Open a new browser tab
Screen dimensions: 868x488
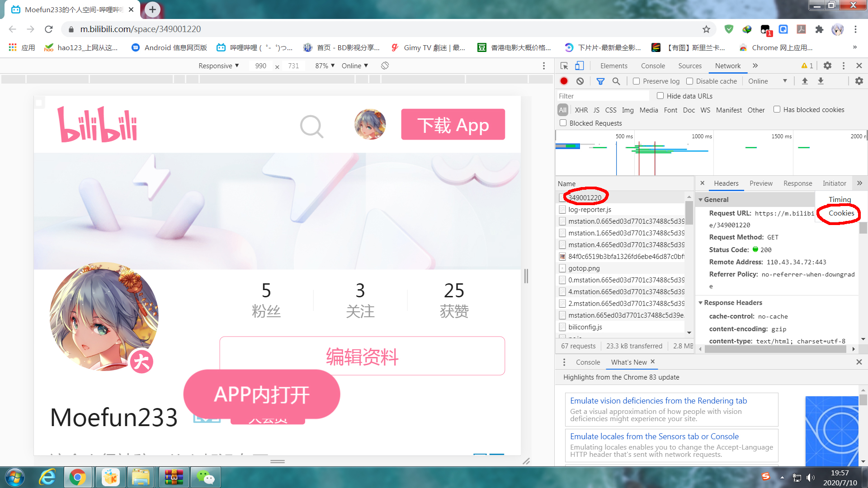point(152,9)
